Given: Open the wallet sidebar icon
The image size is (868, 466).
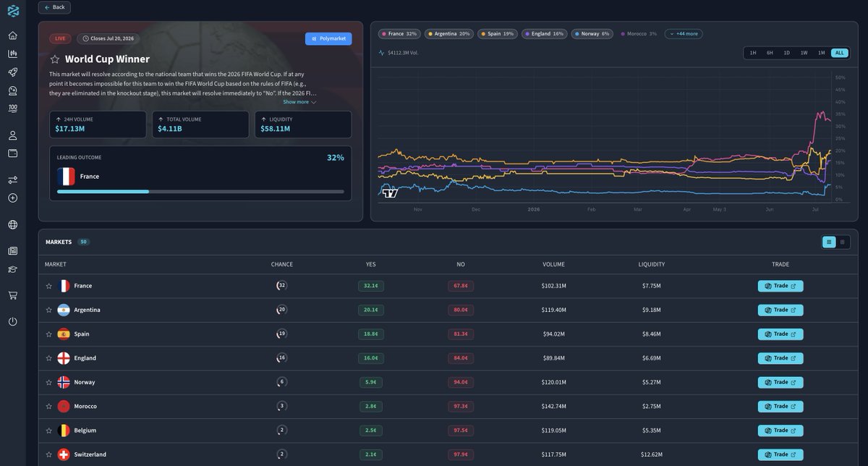Looking at the screenshot, I should click(12, 153).
